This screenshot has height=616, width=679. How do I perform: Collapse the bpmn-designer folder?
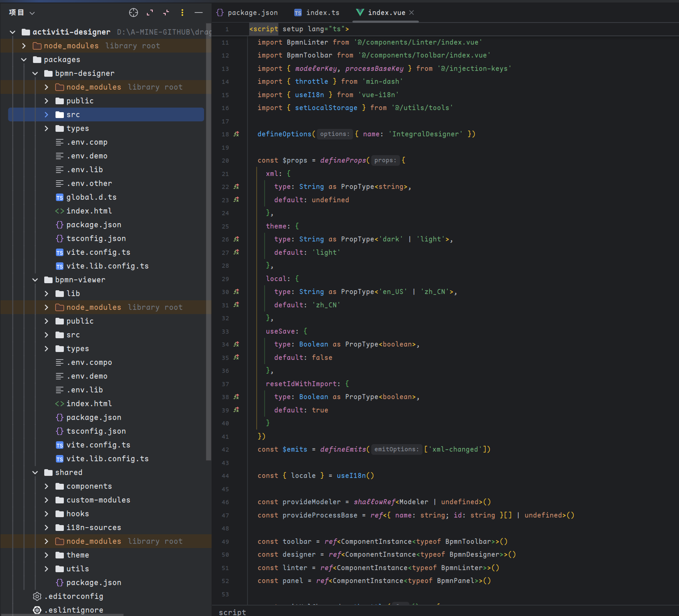[35, 73]
